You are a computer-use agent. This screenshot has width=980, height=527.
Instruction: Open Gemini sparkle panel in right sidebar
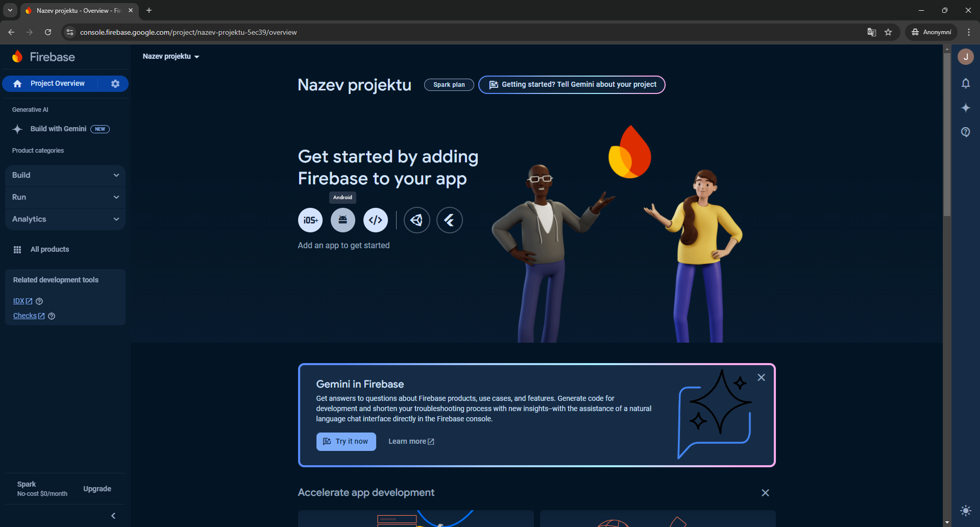pyautogui.click(x=966, y=108)
